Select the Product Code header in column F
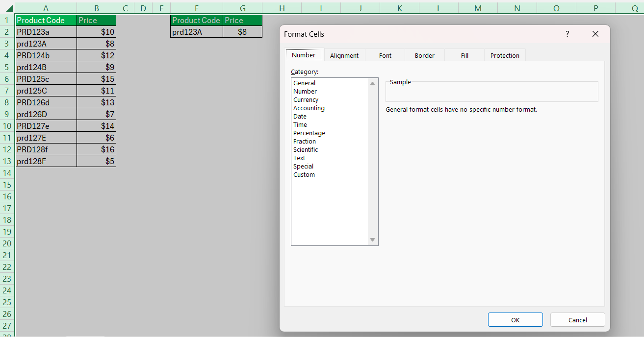644x337 pixels. pyautogui.click(x=197, y=20)
